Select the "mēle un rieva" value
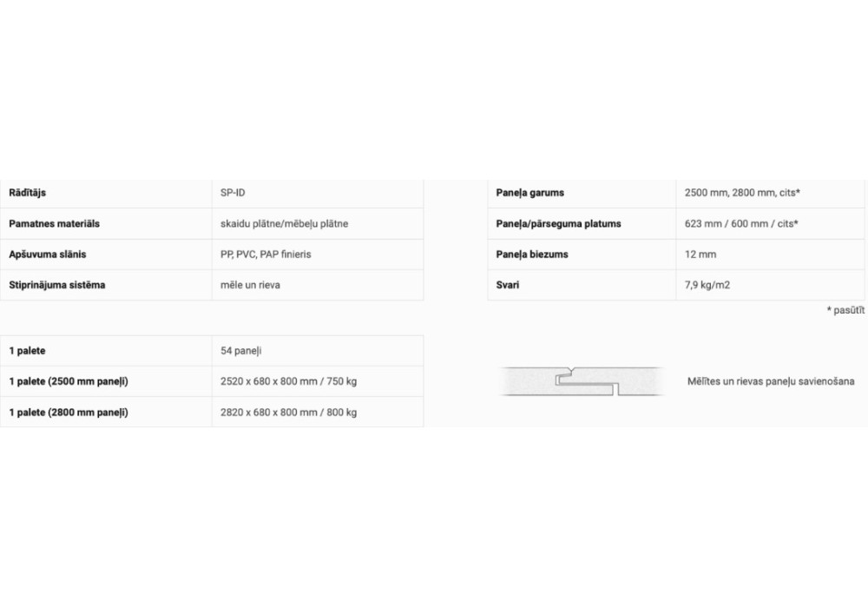Screen dimensions: 868x608 pos(251,285)
